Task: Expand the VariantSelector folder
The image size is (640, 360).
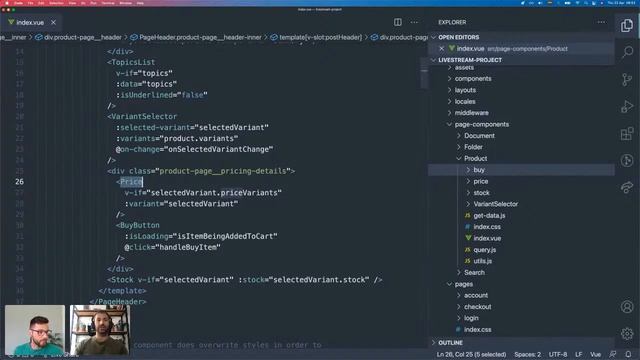Action: 496,204
